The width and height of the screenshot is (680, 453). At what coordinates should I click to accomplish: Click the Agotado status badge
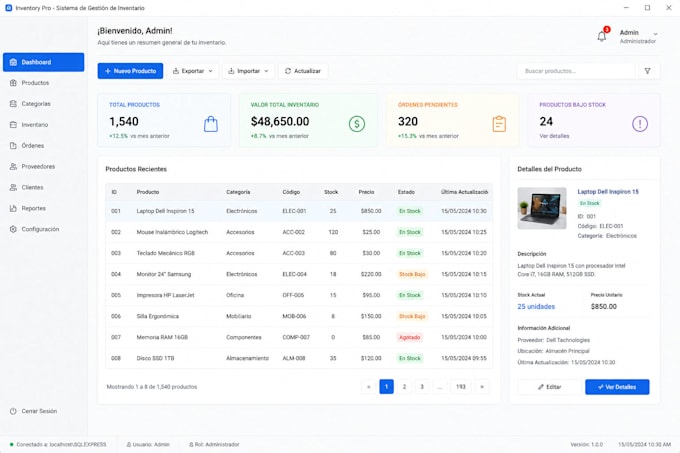click(410, 337)
